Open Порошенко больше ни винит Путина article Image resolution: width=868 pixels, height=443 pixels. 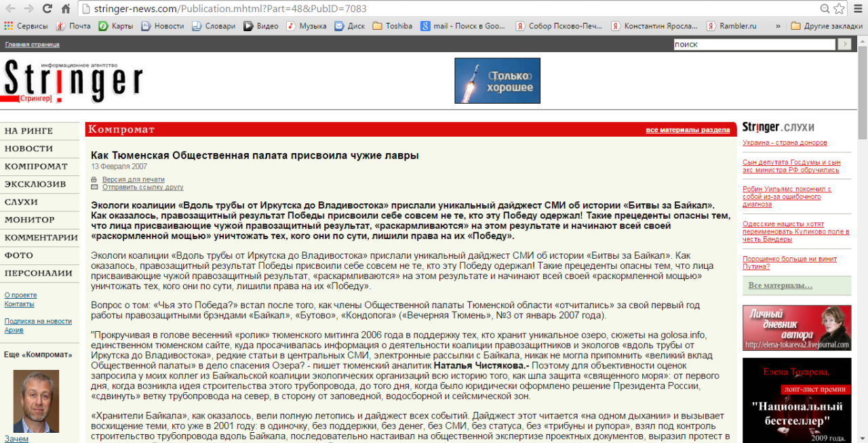[x=789, y=262]
